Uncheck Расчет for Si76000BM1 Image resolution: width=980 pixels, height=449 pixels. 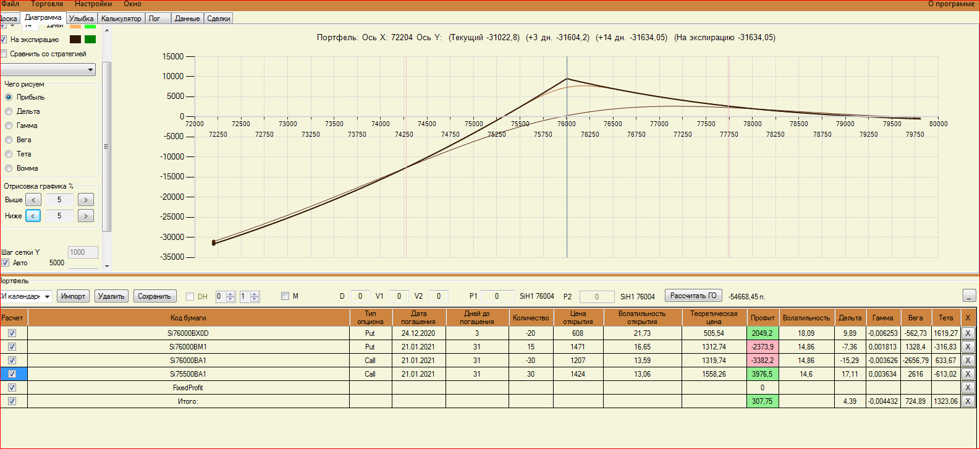12,347
